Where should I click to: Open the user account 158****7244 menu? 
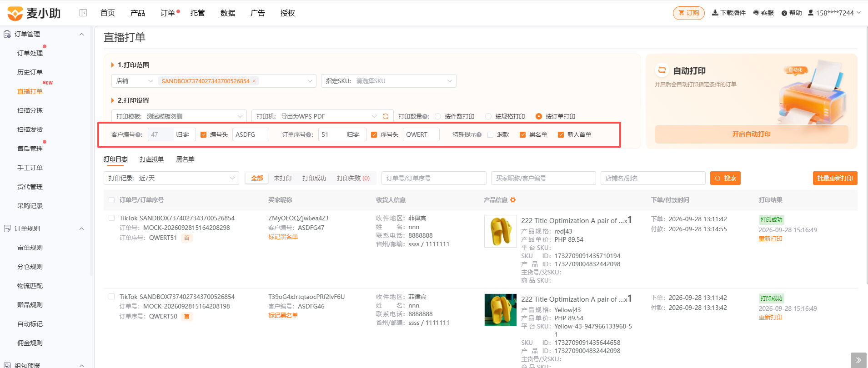tap(834, 13)
